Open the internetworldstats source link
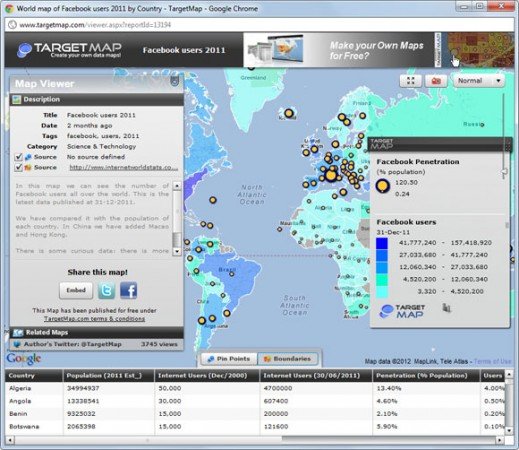This screenshot has width=519, height=450. click(123, 167)
